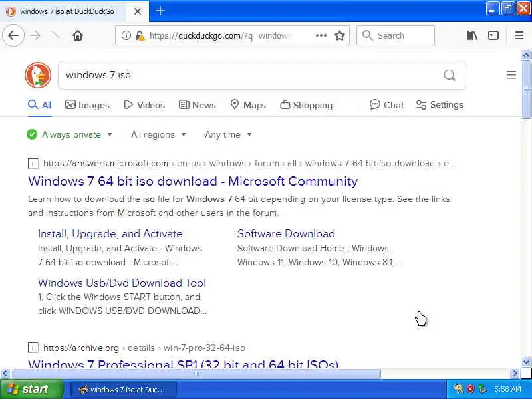532x399 pixels.
Task: Open DuckDuckGo Settings menu
Action: point(440,105)
